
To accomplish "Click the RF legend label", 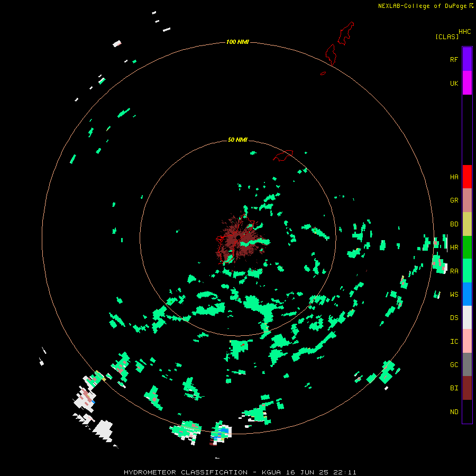I will 454,59.
